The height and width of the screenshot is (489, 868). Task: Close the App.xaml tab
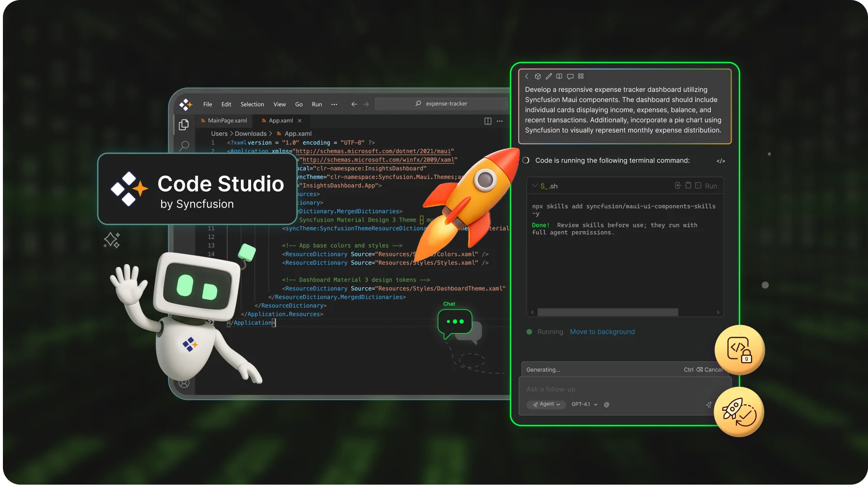[x=300, y=121]
